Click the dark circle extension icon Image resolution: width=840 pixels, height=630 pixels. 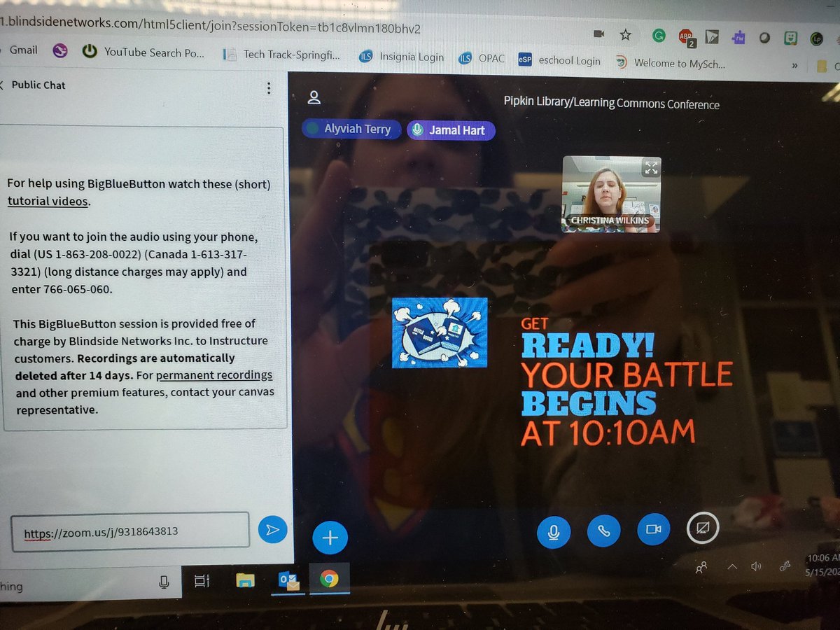tap(764, 38)
